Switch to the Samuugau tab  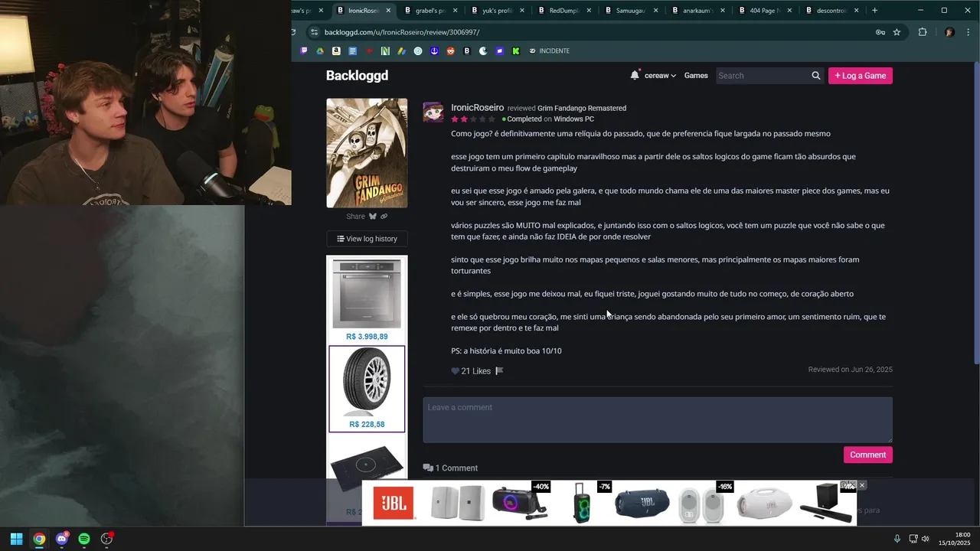tap(632, 11)
